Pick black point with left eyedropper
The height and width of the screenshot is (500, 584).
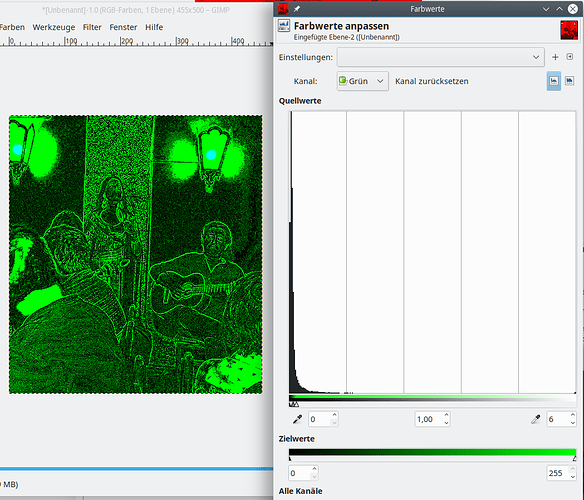coord(297,419)
